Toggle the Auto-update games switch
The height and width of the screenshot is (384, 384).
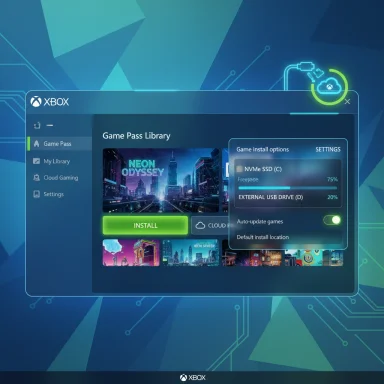pyautogui.click(x=332, y=220)
